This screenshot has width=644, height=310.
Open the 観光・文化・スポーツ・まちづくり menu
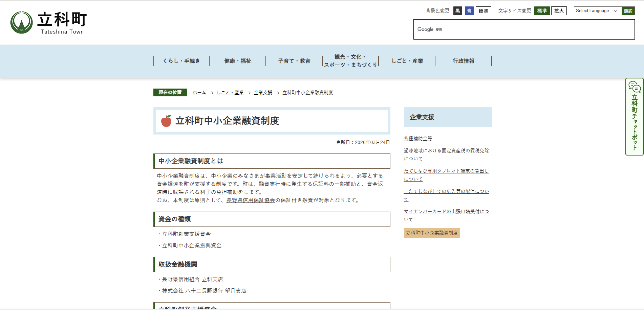pos(350,61)
